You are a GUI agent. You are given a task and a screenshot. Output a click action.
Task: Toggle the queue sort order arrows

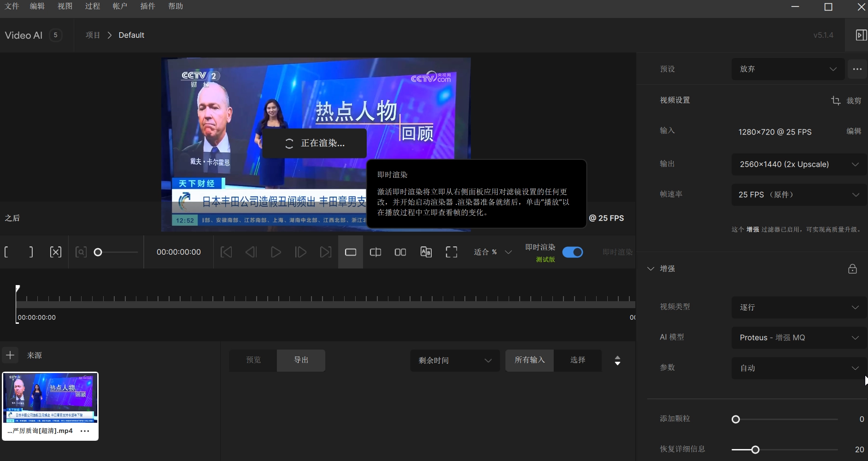click(x=617, y=361)
